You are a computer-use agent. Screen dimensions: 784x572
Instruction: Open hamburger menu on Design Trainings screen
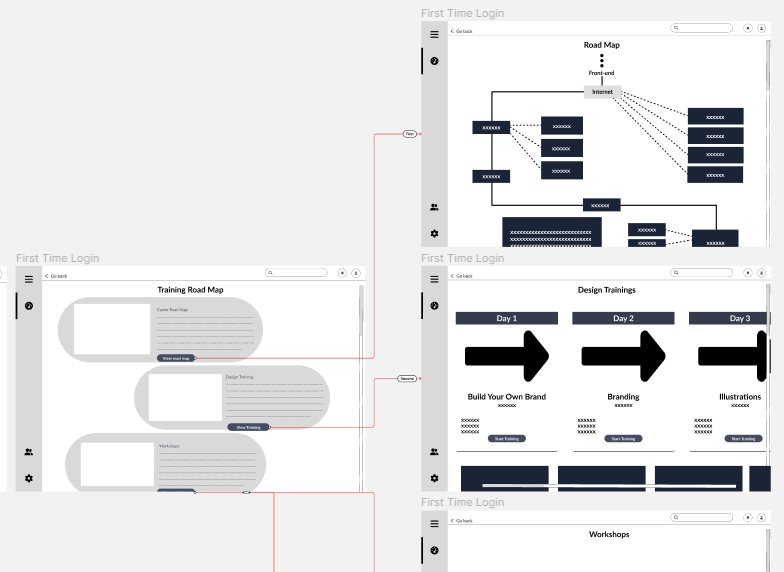tap(434, 279)
